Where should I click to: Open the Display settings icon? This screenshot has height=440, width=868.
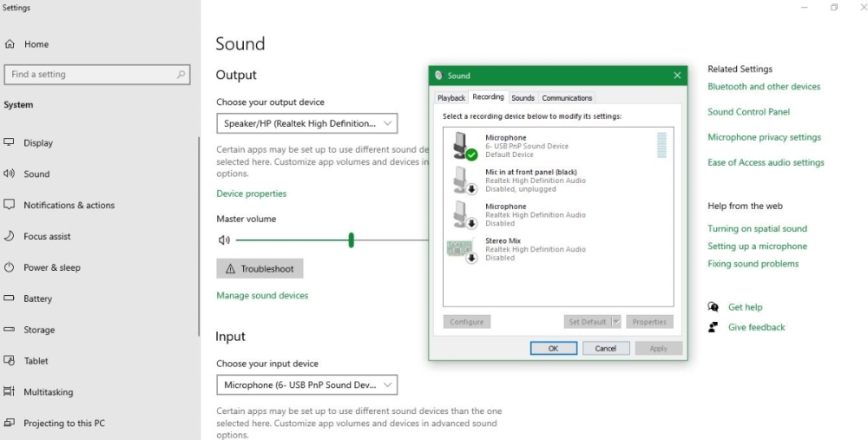pos(10,142)
